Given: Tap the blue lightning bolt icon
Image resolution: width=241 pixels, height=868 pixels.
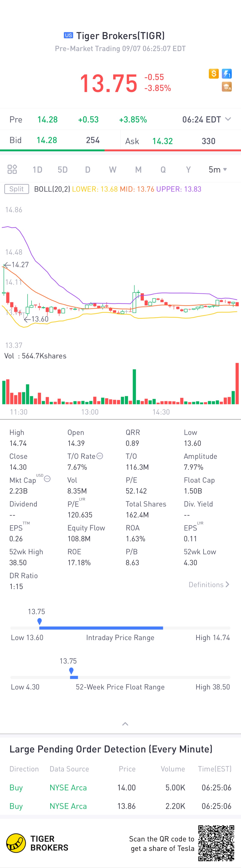Looking at the screenshot, I should (226, 73).
